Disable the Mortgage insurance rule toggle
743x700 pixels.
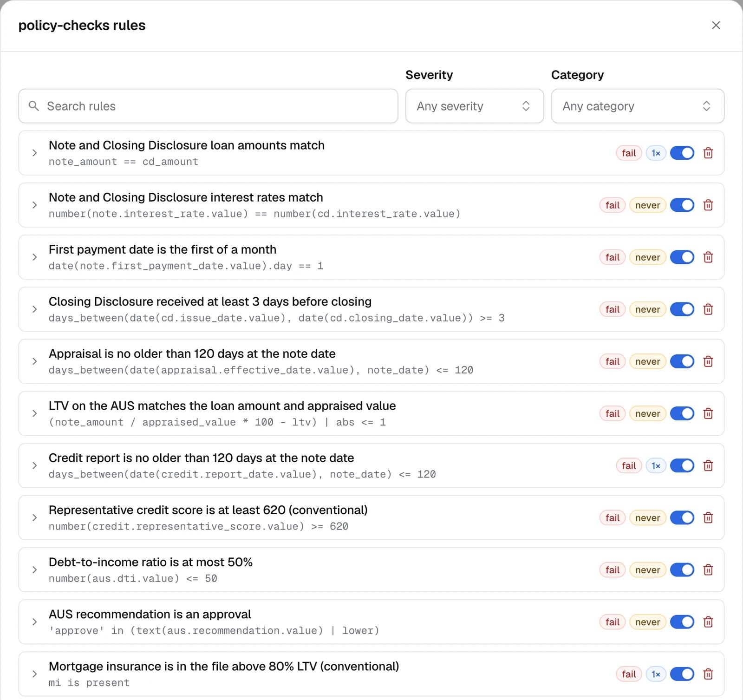point(682,674)
